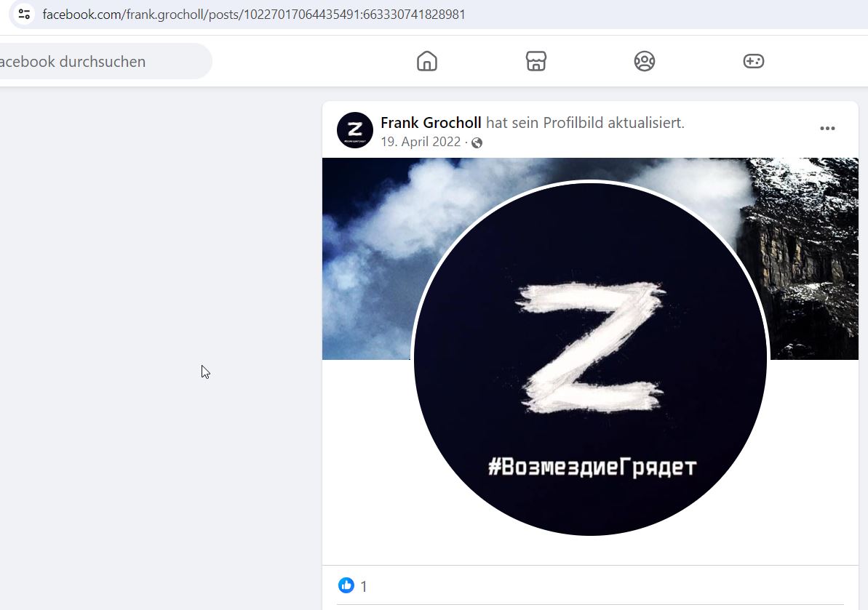Click the post date 19. April 2022
The image size is (868, 610).
pyautogui.click(x=421, y=142)
